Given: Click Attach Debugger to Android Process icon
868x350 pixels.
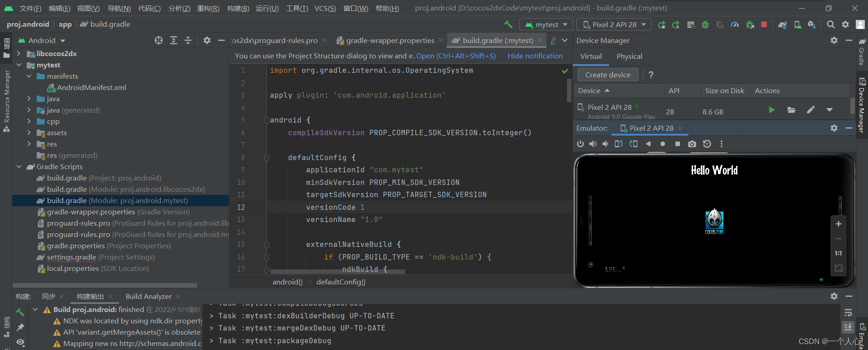Looking at the screenshot, I should 750,24.
